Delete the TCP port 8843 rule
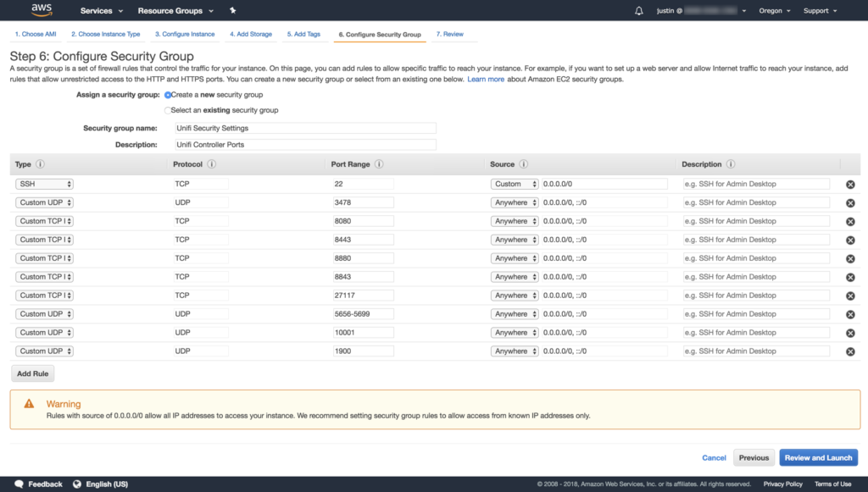This screenshot has width=868, height=492. pyautogui.click(x=850, y=277)
